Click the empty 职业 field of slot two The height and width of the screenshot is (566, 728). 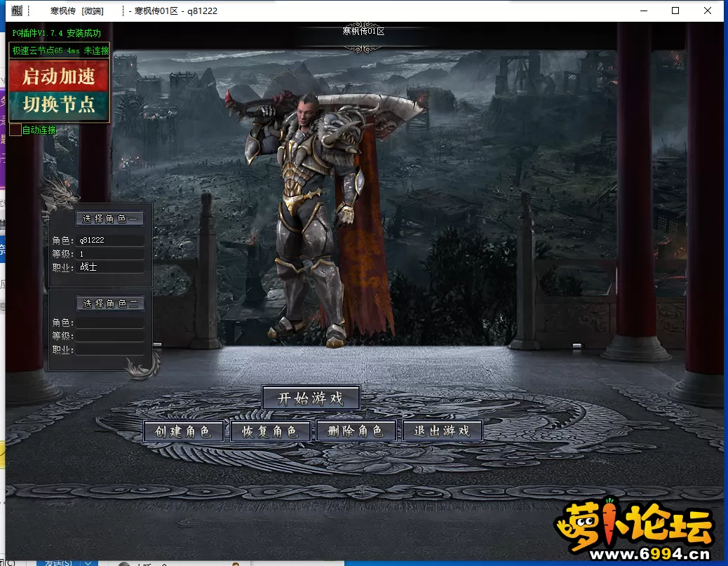tap(111, 349)
